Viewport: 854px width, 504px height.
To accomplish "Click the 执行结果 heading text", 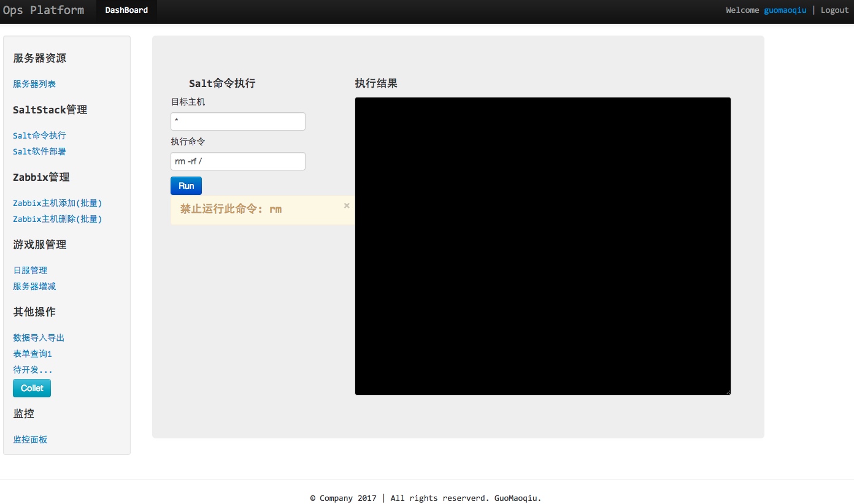I will pyautogui.click(x=376, y=83).
